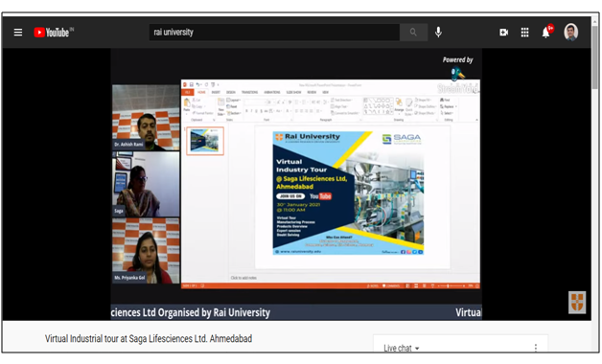Switch to PowerPoint ANIMATIONS tab

click(272, 92)
